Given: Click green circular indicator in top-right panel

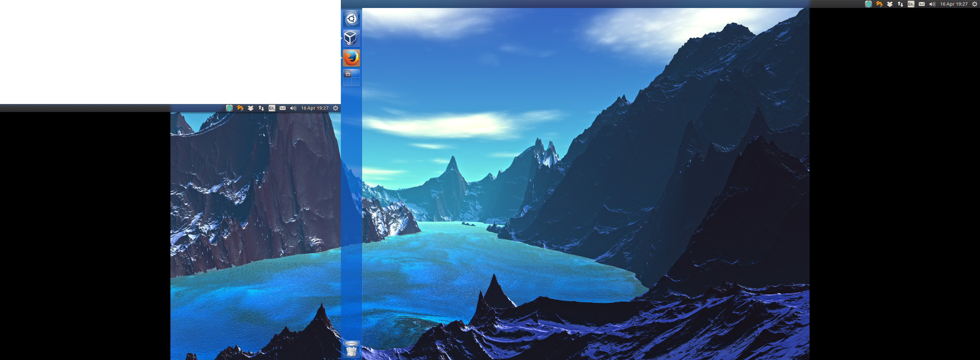Looking at the screenshot, I should [868, 4].
